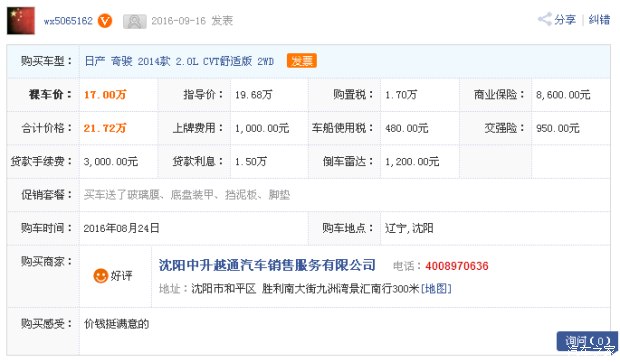Select the bare car price 17.00万
Image resolution: width=620 pixels, height=362 pixels.
click(105, 95)
